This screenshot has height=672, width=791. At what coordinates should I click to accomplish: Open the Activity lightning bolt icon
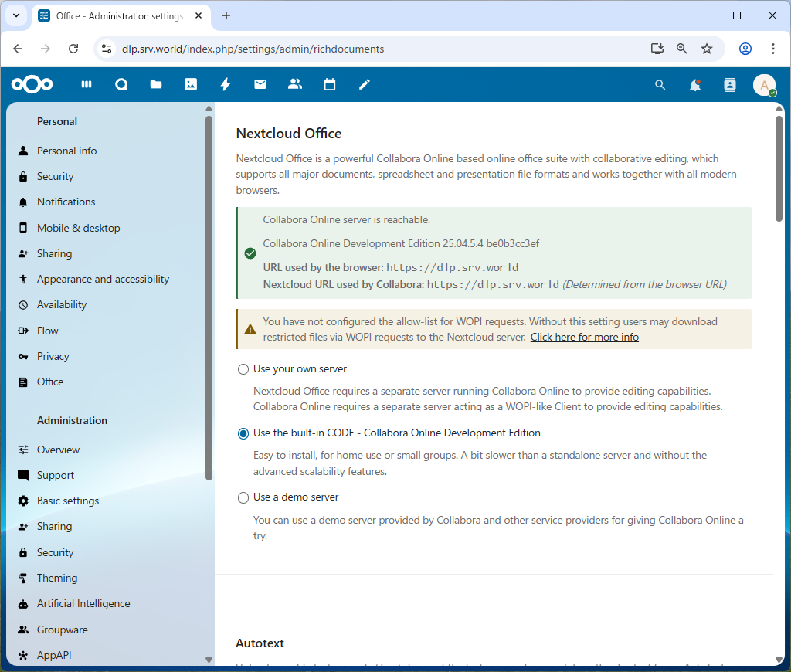point(226,85)
